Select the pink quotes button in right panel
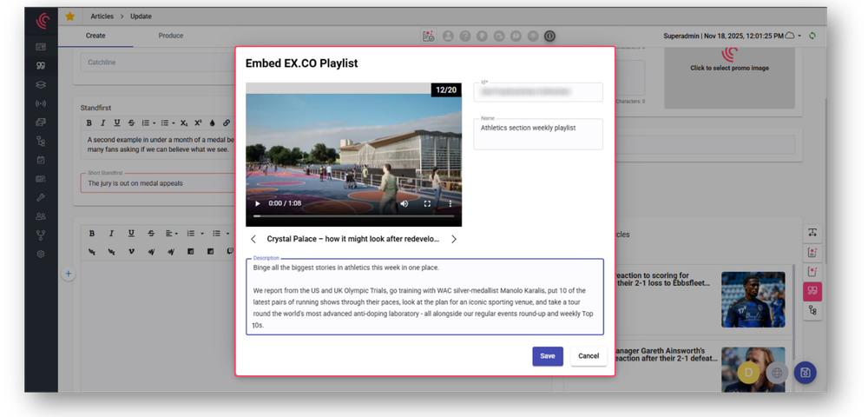 pos(812,291)
